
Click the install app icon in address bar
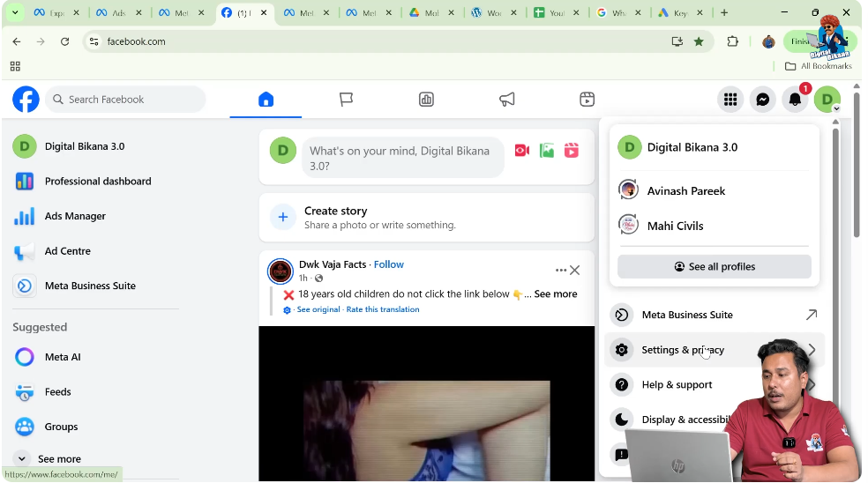(x=677, y=41)
